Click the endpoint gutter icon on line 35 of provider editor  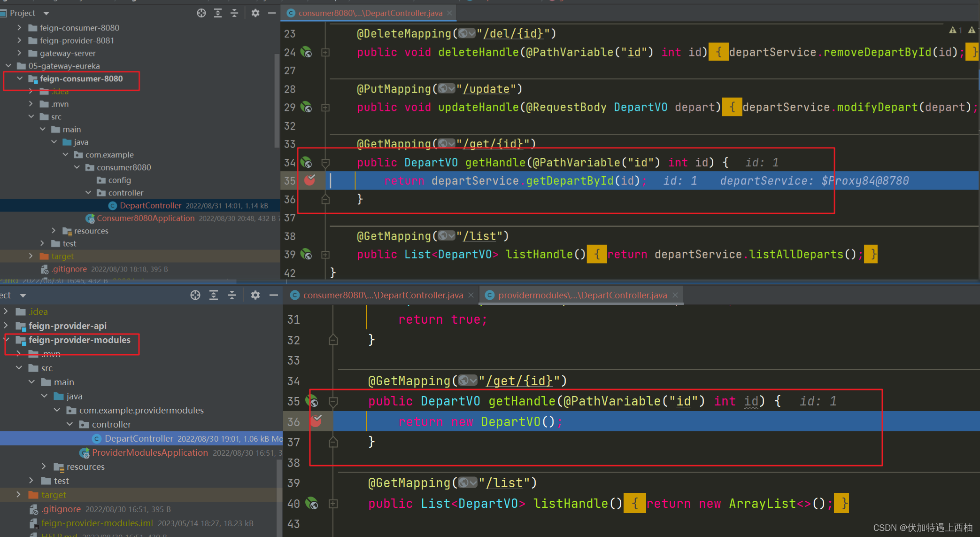coord(312,401)
